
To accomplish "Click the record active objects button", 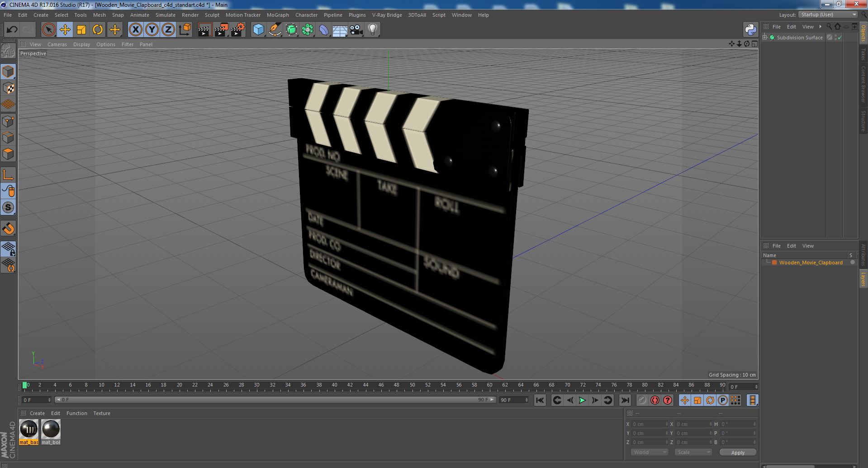I will (x=642, y=400).
